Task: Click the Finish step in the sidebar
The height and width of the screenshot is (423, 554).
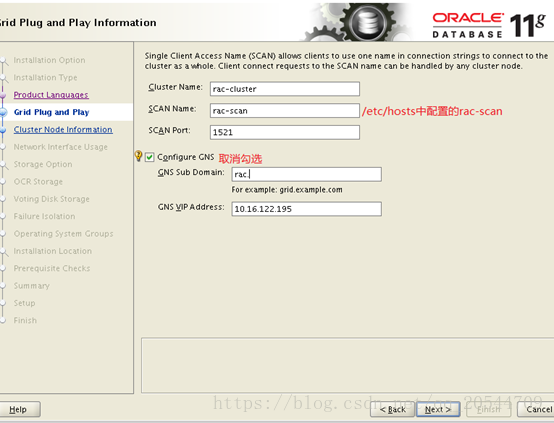Action: tap(25, 320)
